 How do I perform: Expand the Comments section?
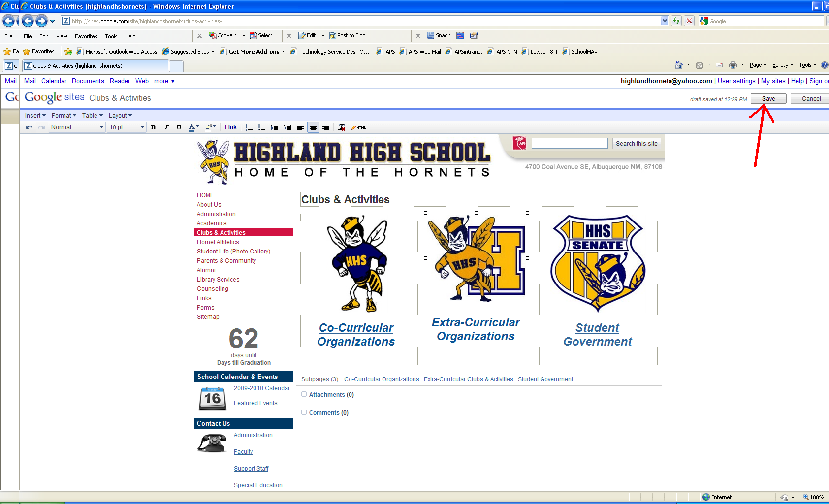(304, 412)
